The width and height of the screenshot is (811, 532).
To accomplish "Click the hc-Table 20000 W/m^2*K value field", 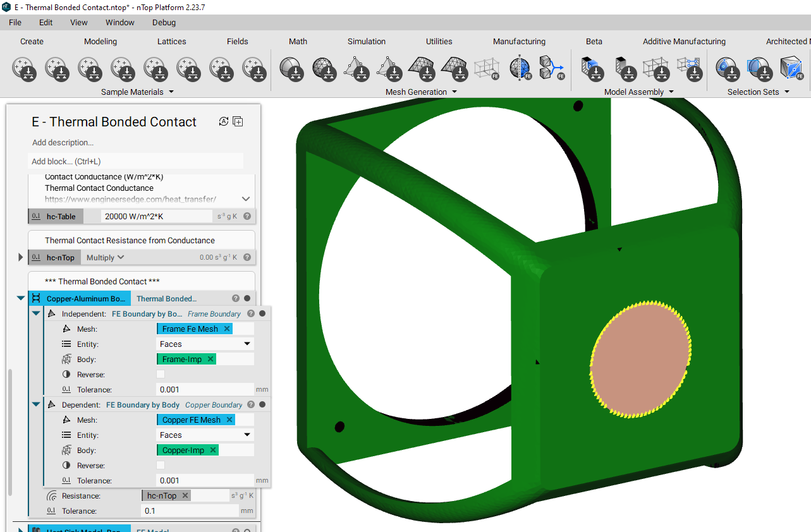I will (157, 216).
